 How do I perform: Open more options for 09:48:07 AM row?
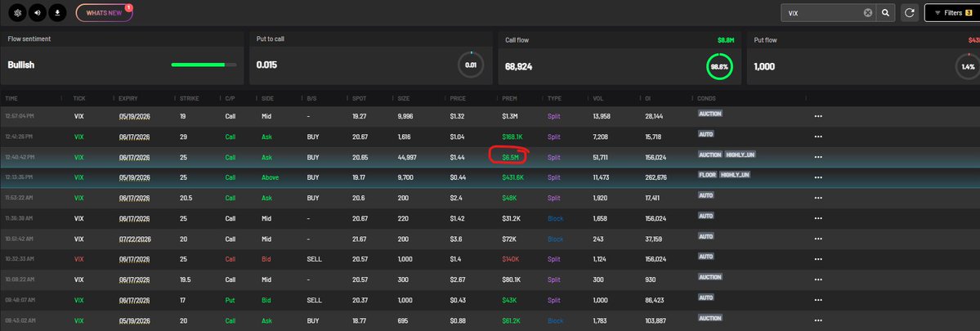tap(818, 301)
